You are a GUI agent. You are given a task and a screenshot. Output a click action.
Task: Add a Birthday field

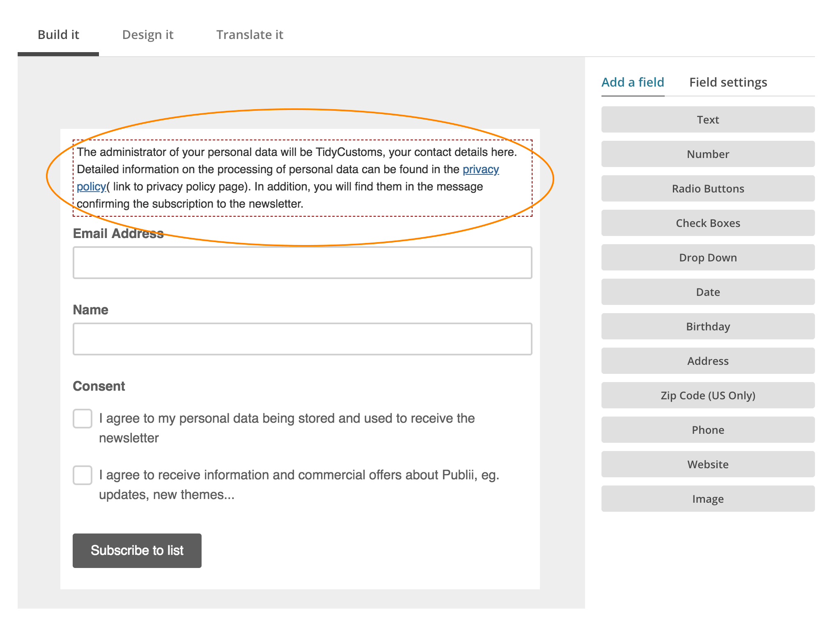pyautogui.click(x=708, y=327)
